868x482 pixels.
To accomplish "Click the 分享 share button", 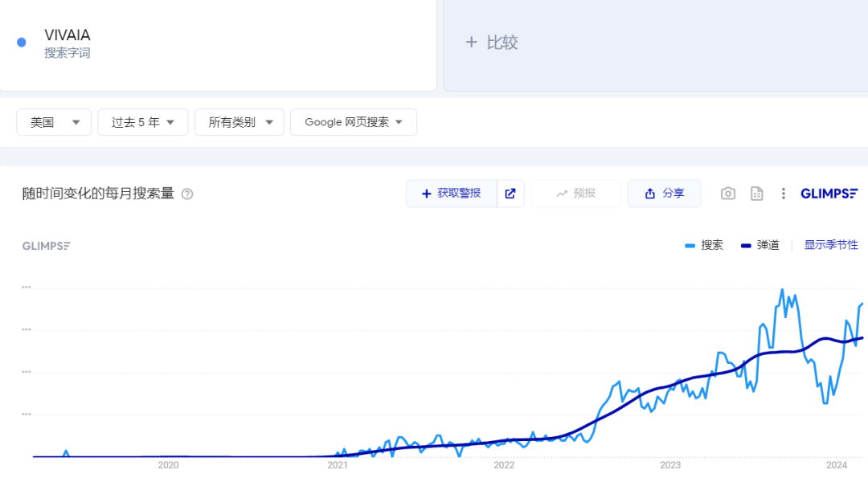I will click(664, 194).
